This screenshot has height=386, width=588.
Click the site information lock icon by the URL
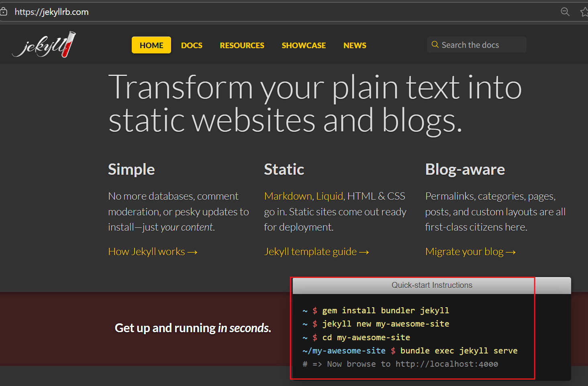point(4,12)
